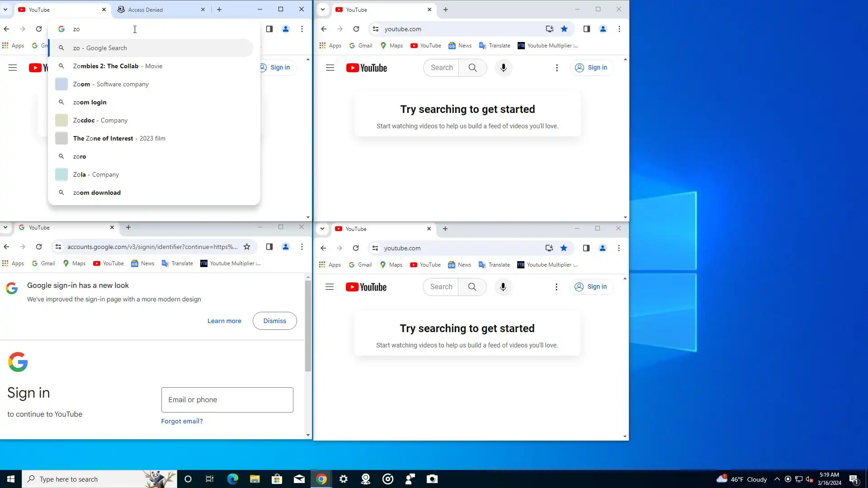Open the Microsoft Edge taskbar icon
This screenshot has width=868, height=488.
pos(232,479)
